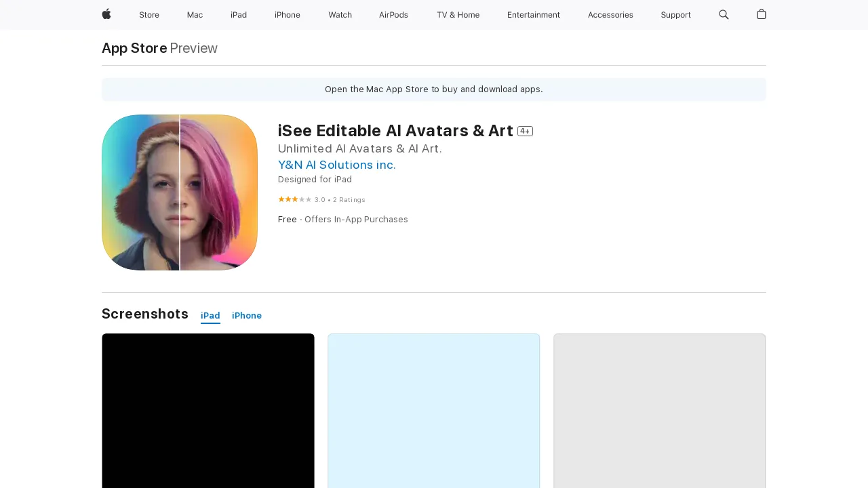
Task: Open the iPhone nav menu
Action: click(288, 15)
